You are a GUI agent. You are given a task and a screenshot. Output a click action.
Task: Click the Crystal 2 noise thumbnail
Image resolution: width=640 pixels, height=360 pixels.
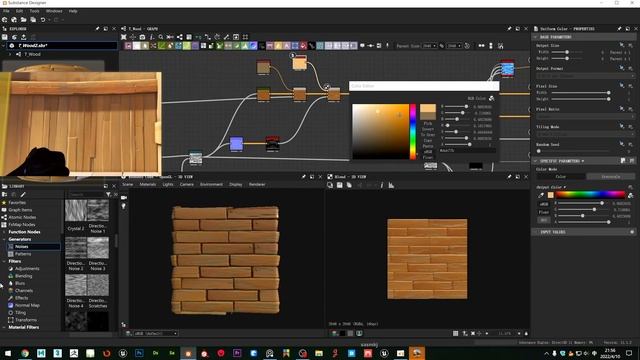pos(76,211)
